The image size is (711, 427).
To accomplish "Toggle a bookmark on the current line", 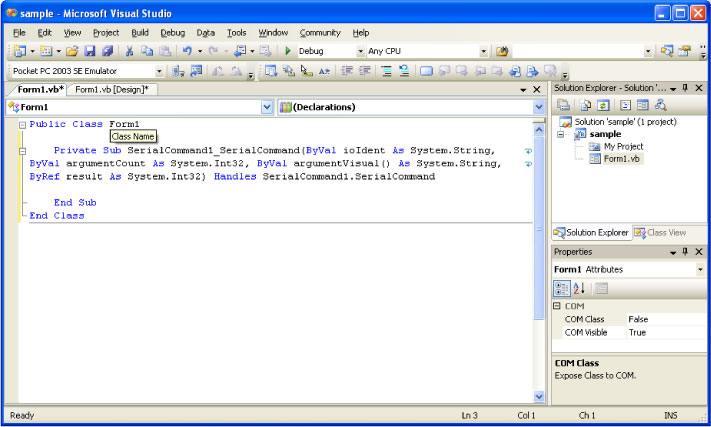I will 426,71.
